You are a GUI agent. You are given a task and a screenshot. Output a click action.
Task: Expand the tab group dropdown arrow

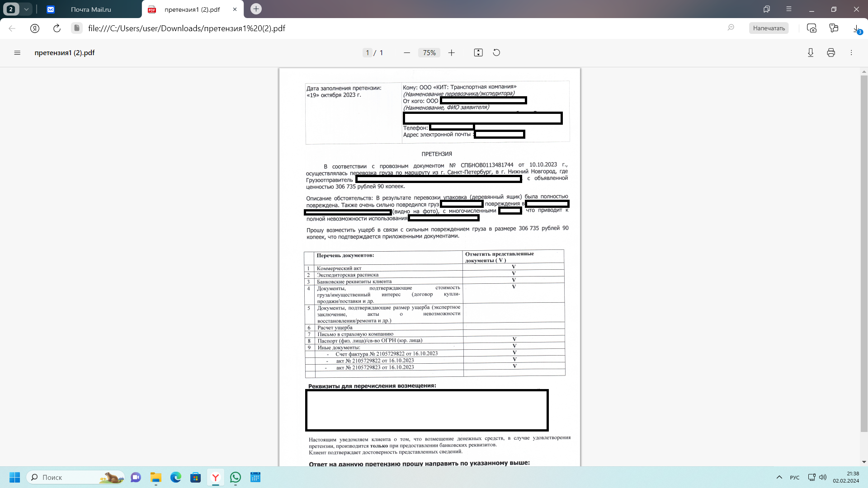[x=26, y=9]
